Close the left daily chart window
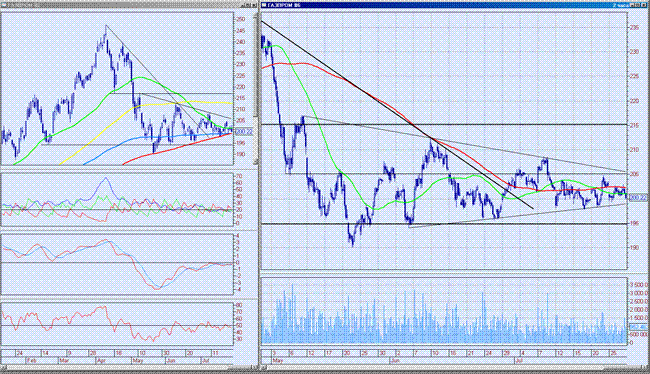The image size is (650, 374). pos(254,5)
